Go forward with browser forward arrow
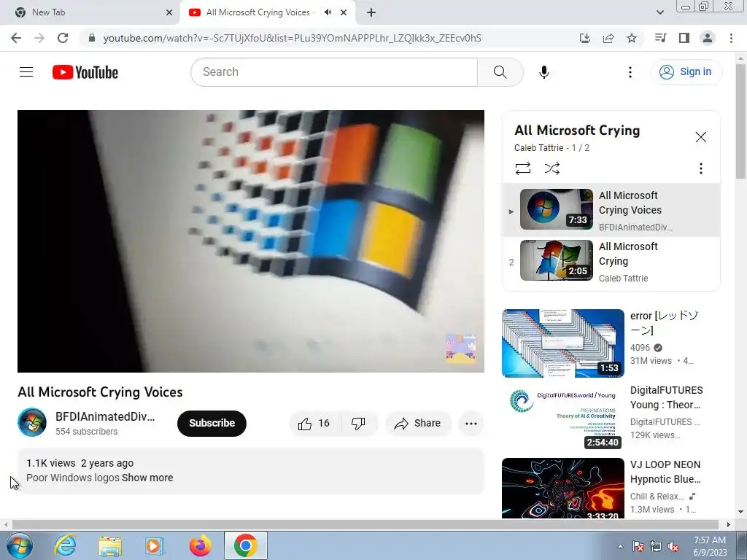 39,38
